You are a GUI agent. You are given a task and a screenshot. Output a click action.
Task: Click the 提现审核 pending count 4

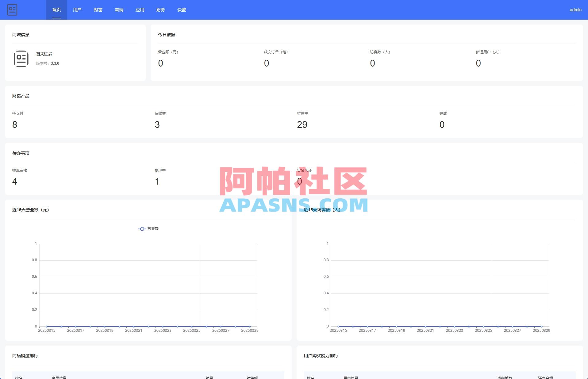14,181
